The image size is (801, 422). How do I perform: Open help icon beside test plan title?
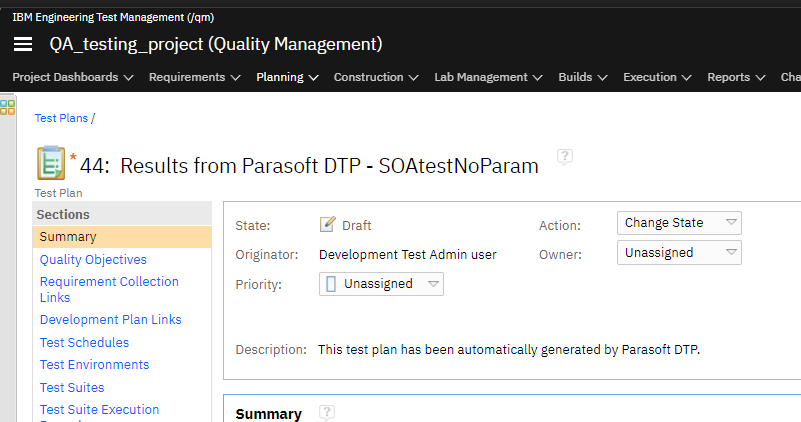coord(564,156)
